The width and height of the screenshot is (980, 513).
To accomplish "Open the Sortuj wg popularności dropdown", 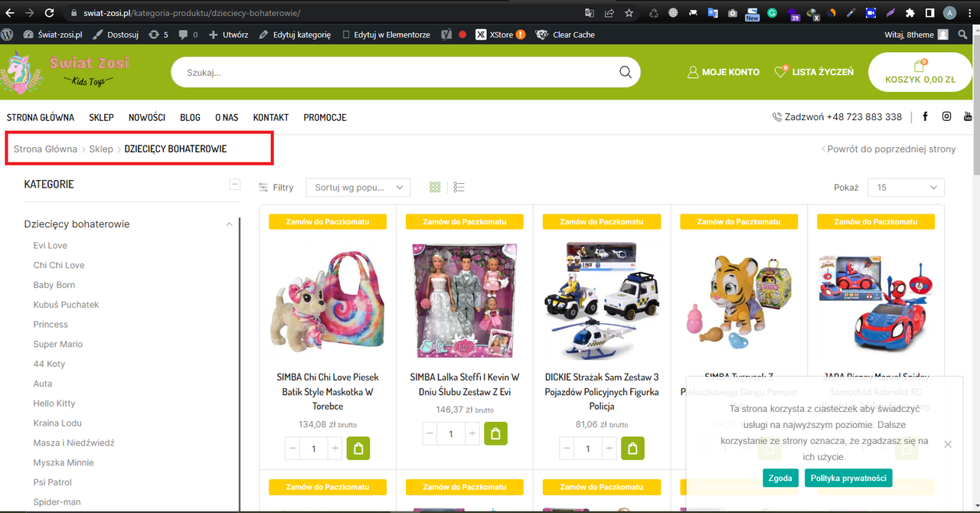I will tap(358, 188).
